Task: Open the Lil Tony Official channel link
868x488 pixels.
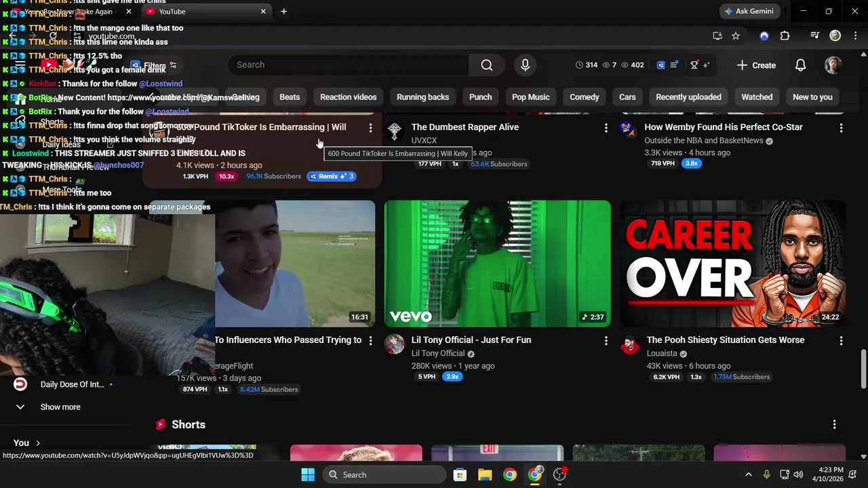Action: (438, 353)
